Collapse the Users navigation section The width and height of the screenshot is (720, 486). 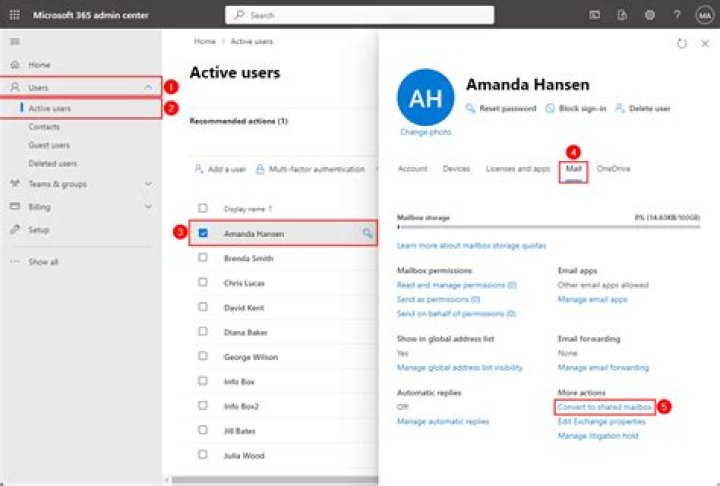[148, 88]
